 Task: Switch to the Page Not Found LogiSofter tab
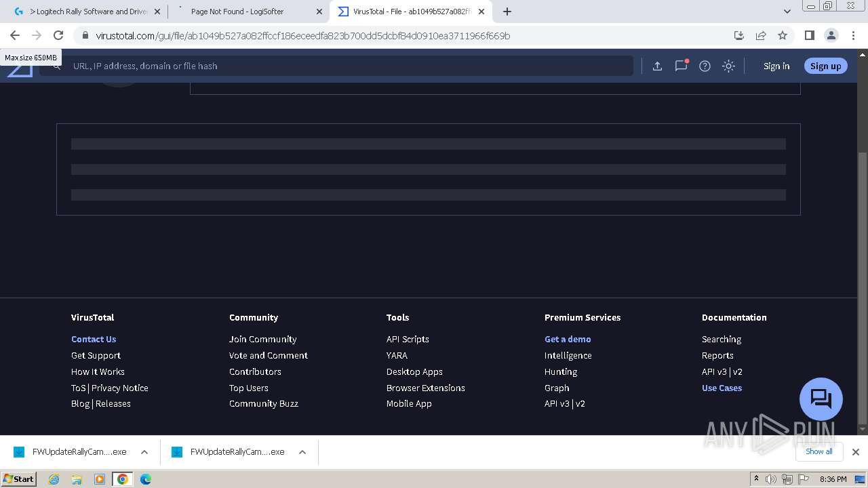[248, 12]
